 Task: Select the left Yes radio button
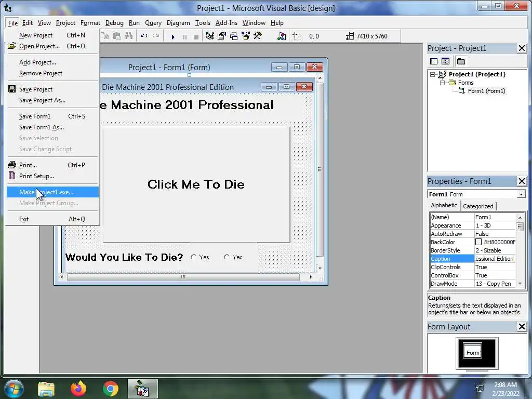click(x=193, y=257)
